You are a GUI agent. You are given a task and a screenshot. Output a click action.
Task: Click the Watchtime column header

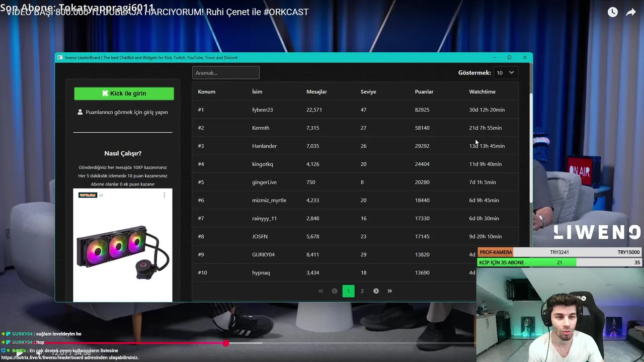pos(482,92)
